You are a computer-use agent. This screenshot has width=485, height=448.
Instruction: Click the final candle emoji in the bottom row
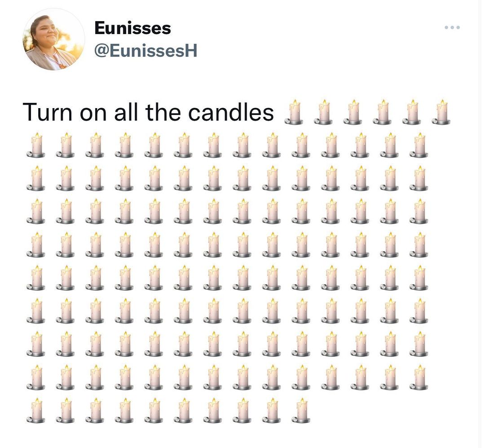pyautogui.click(x=301, y=411)
